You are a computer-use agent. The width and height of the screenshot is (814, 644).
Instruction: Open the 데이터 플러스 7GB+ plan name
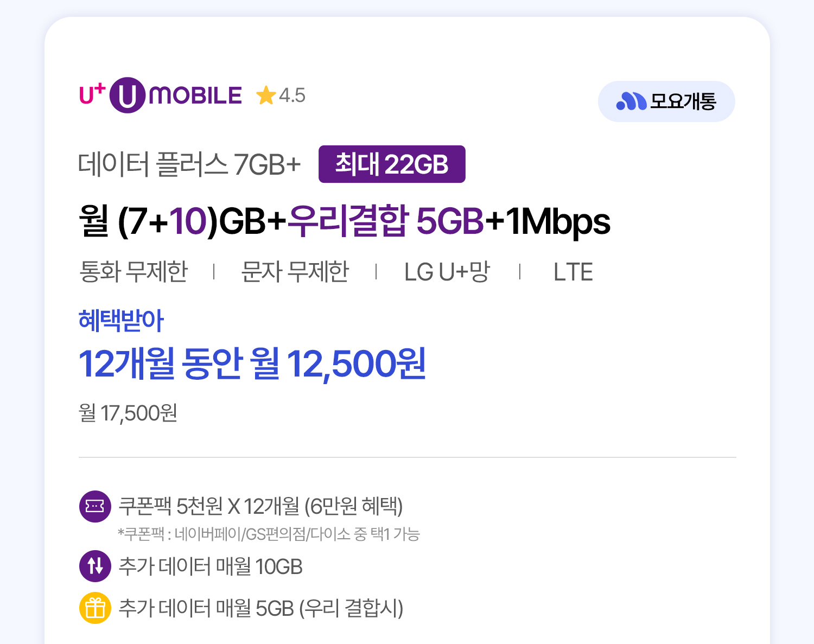click(x=189, y=164)
